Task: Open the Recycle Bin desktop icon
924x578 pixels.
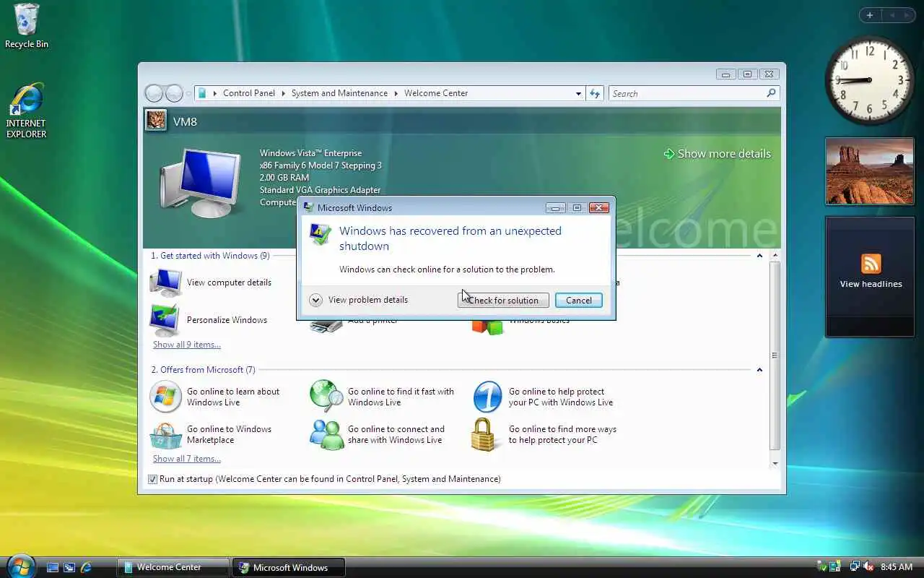Action: click(x=26, y=26)
